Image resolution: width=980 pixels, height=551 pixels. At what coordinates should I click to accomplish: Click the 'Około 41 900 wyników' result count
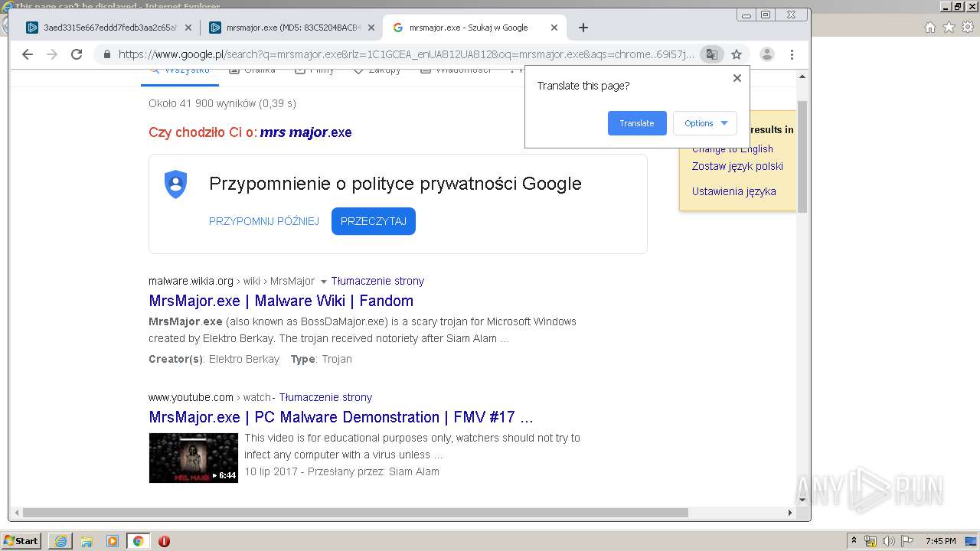click(223, 103)
